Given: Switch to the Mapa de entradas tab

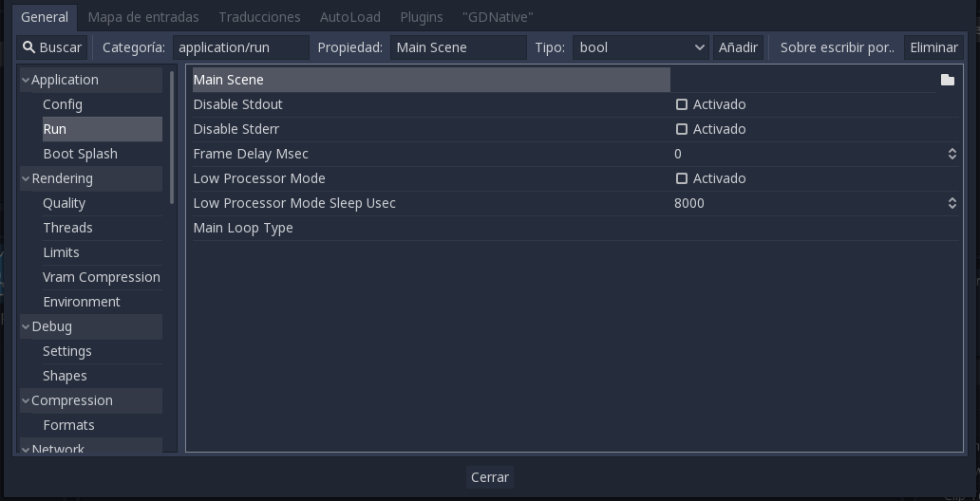Looking at the screenshot, I should pos(143,17).
